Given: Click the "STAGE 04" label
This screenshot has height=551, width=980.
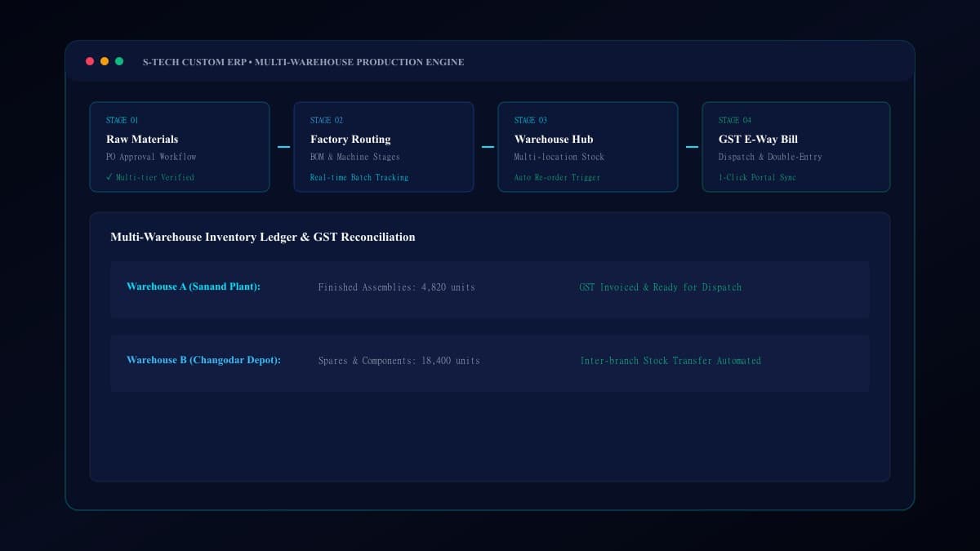Looking at the screenshot, I should click(x=735, y=120).
